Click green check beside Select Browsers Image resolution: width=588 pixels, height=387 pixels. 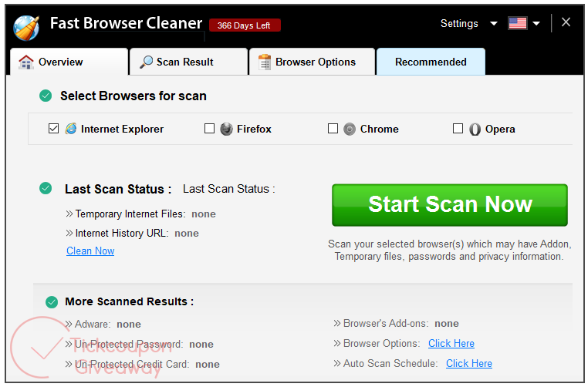coord(46,96)
